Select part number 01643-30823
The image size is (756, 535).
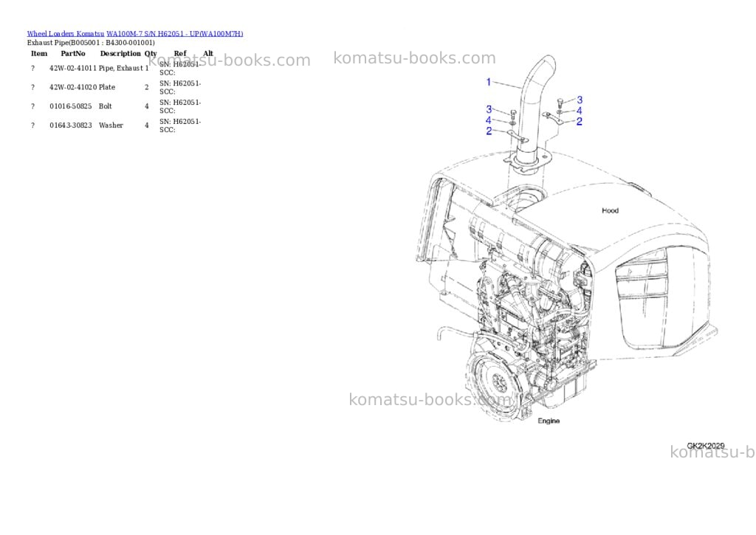pos(70,125)
